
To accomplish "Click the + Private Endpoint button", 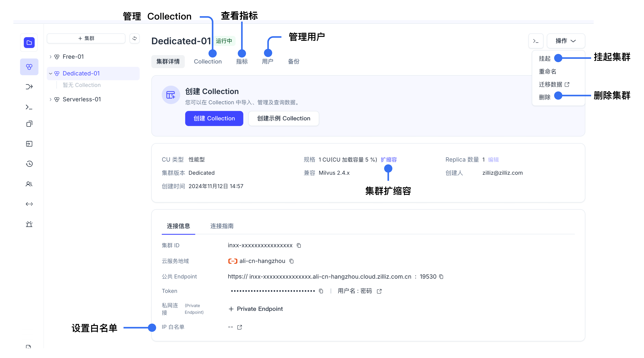I will click(256, 309).
